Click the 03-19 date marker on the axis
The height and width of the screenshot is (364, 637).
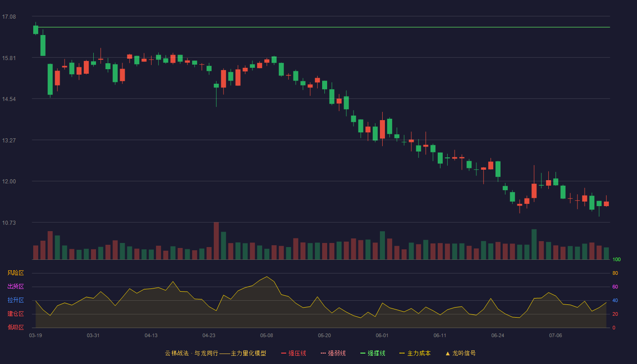coord(35,335)
